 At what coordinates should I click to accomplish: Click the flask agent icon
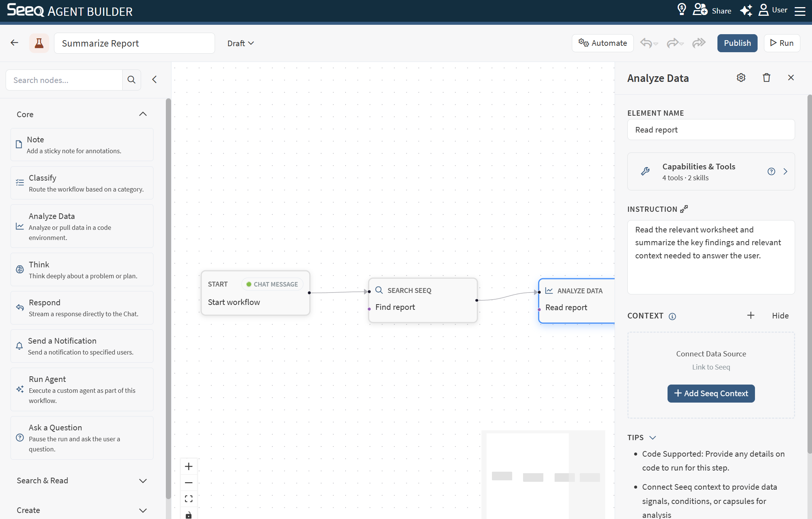[x=39, y=43]
